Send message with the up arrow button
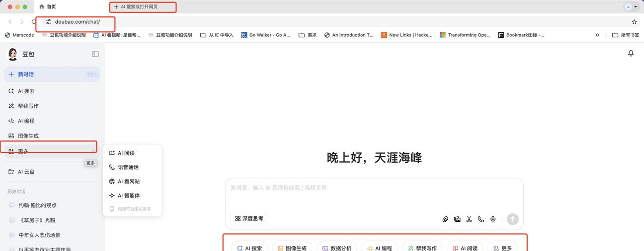The width and height of the screenshot is (644, 251). [512, 219]
